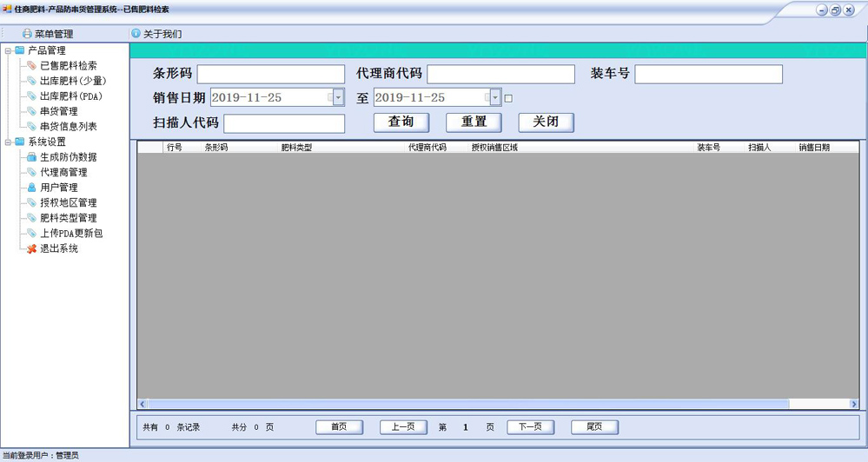This screenshot has height=462, width=868.
Task: Open 授权地区管理 in the sidebar
Action: 68,203
